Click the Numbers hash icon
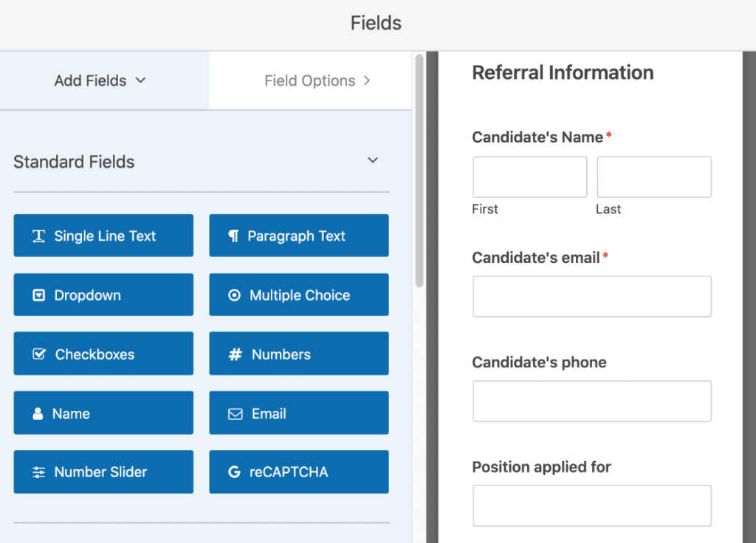Screen dimensions: 756x543 pos(235,355)
